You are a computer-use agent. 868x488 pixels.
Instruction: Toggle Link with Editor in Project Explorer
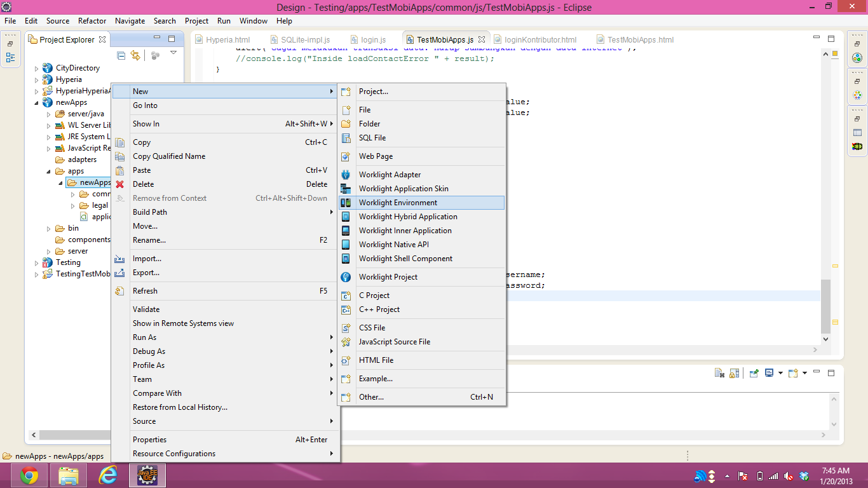click(135, 55)
